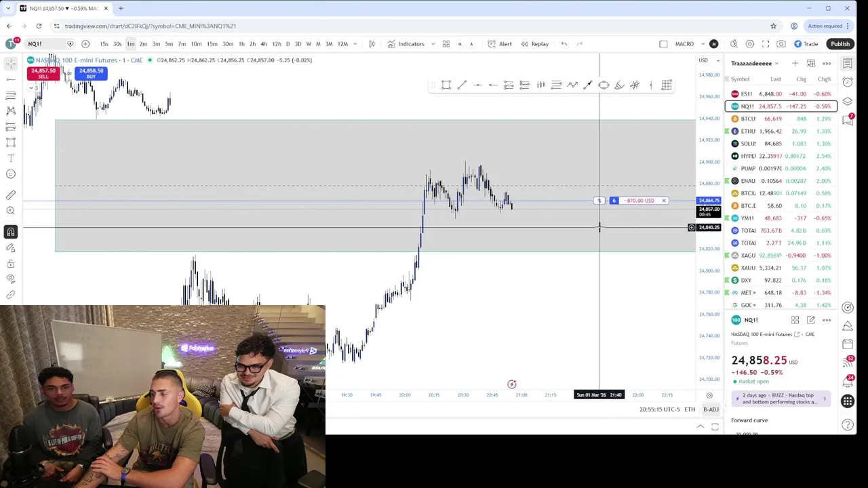This screenshot has height=488, width=868.
Task: Choose the Ellipse shape tool in floating toolbar
Action: pyautogui.click(x=604, y=85)
